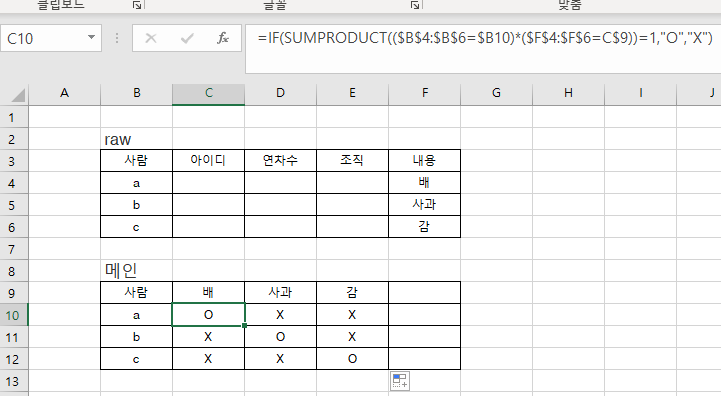
Task: Select row 3 header
Action: (14, 161)
